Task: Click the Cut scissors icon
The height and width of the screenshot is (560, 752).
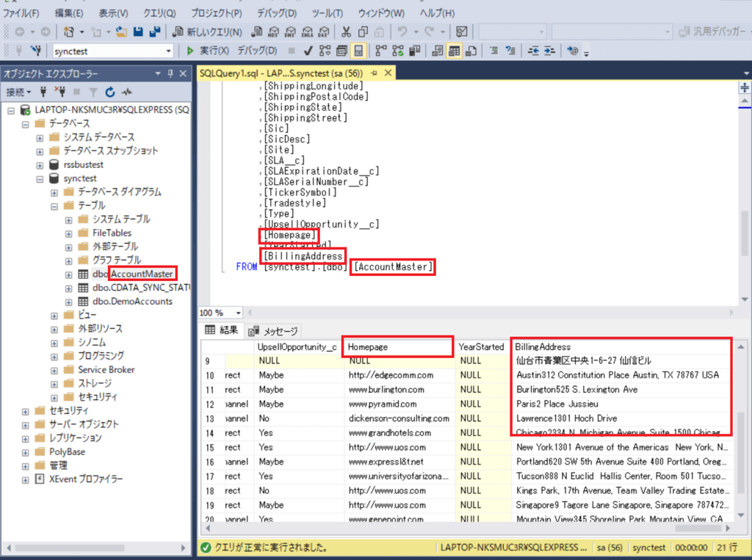Action: (346, 32)
